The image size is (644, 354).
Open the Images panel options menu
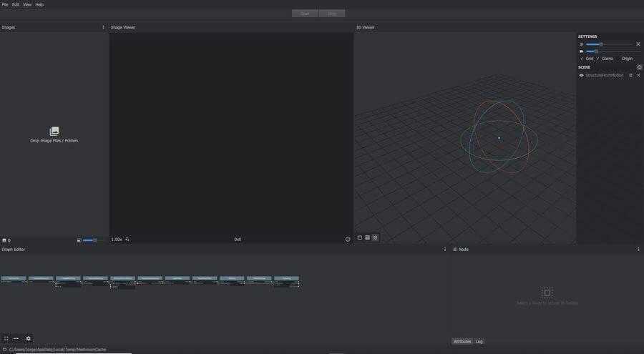pyautogui.click(x=103, y=27)
